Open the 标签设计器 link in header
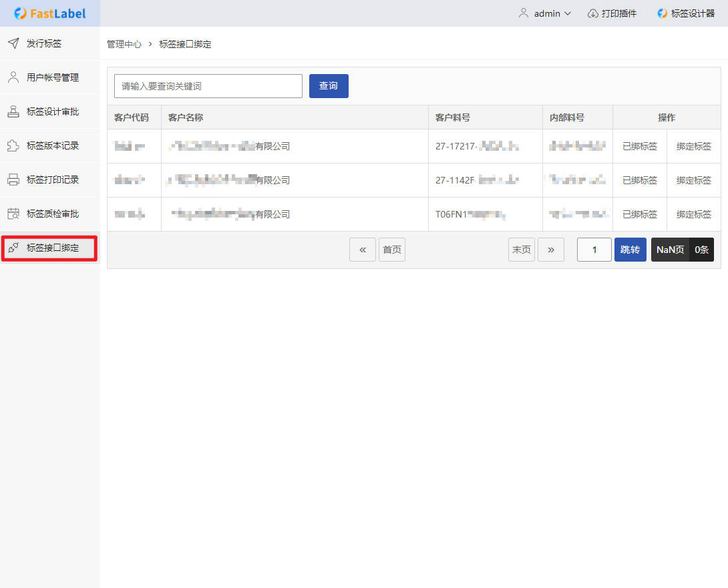Viewport: 728px width, 588px height. pos(686,13)
